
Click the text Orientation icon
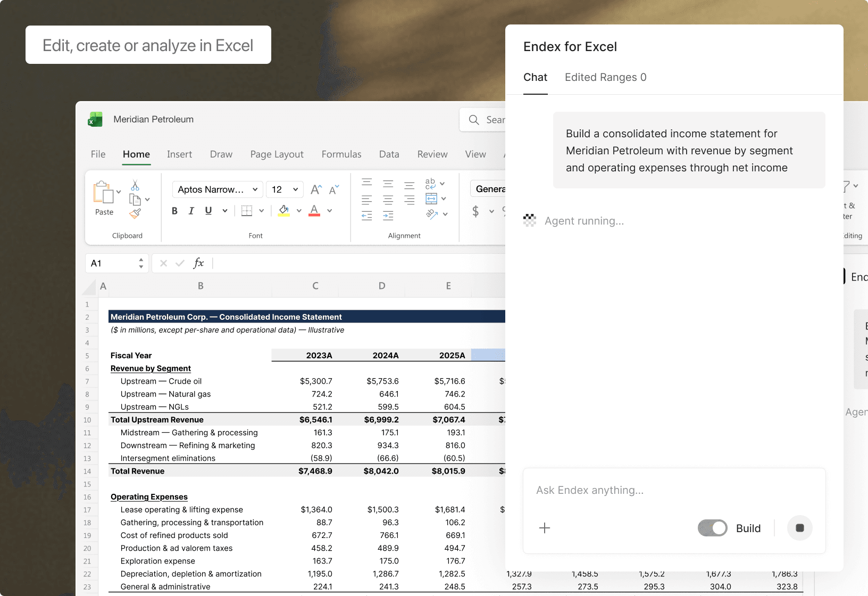432,214
